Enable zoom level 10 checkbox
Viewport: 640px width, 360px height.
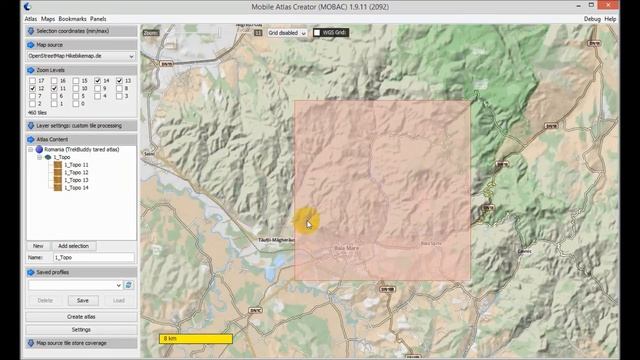[x=76, y=89]
